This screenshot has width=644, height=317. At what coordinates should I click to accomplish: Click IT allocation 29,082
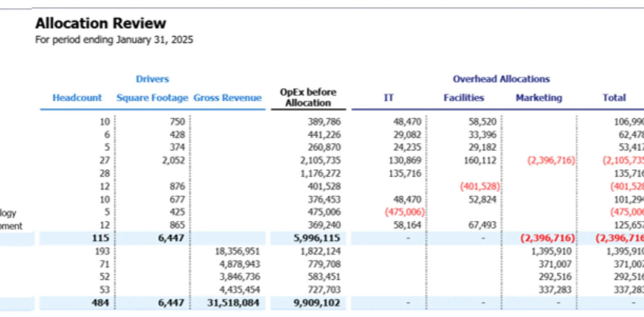(x=407, y=134)
